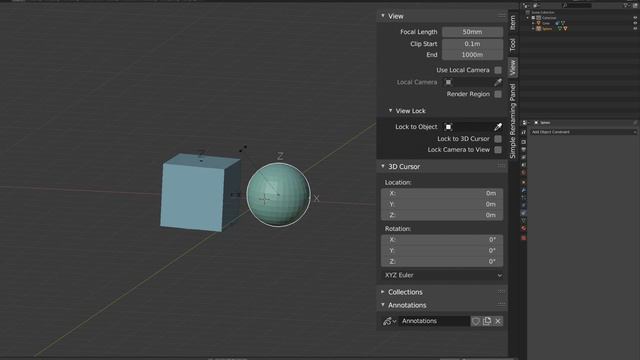Viewport: 640px width, 360px height.
Task: Collapse the Annotations panel
Action: pyautogui.click(x=383, y=305)
